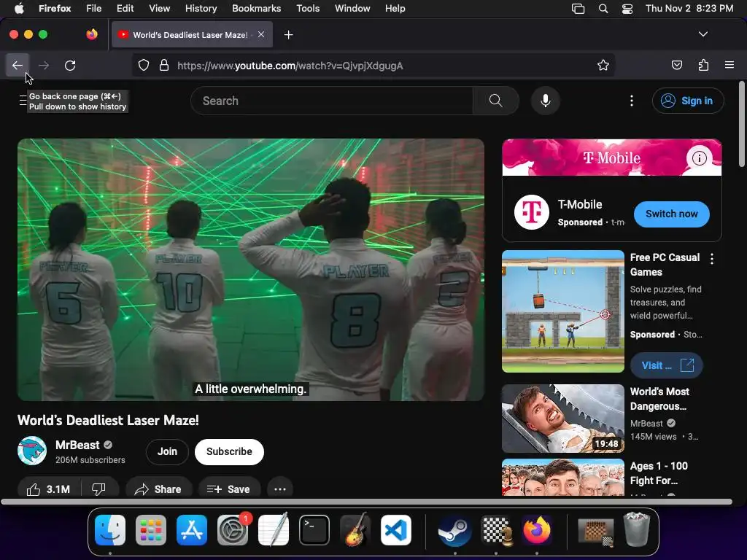Open Terminal from the Dock

click(x=314, y=530)
